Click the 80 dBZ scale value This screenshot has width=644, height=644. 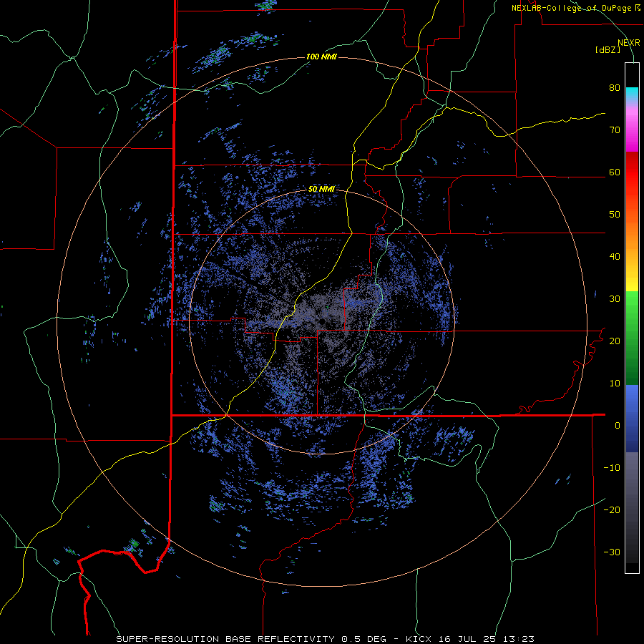tap(615, 88)
